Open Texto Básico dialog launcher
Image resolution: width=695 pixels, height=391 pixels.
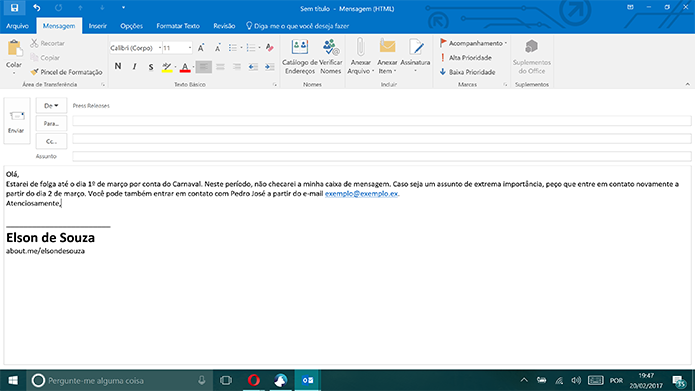(x=274, y=84)
